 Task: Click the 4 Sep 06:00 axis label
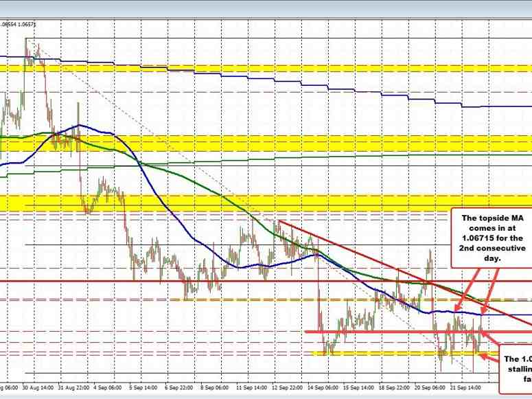[x=108, y=387]
